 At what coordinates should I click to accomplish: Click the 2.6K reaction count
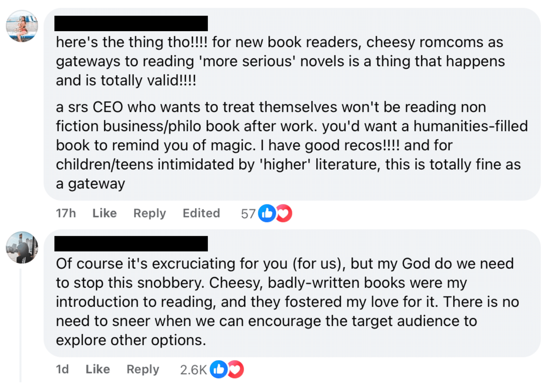pyautogui.click(x=193, y=369)
